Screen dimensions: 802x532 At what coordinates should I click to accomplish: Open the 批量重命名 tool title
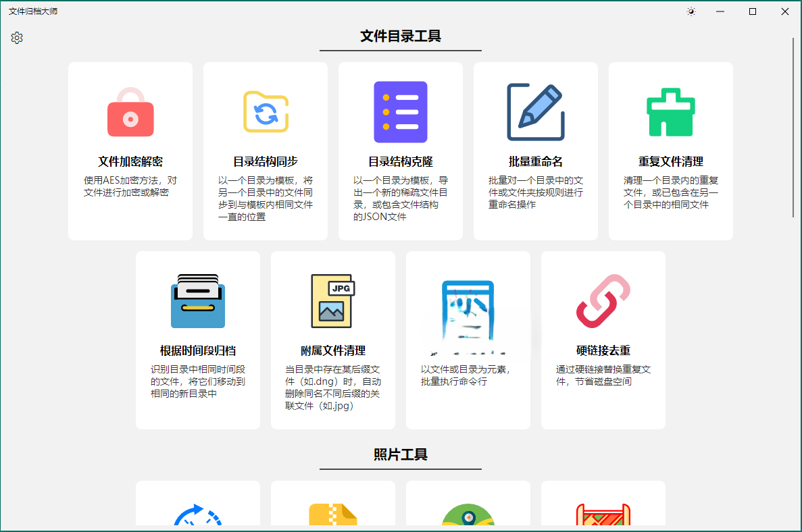coord(536,161)
